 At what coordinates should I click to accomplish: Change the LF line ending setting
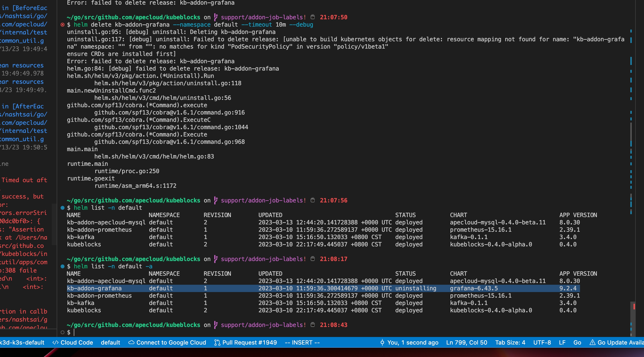tap(562, 343)
